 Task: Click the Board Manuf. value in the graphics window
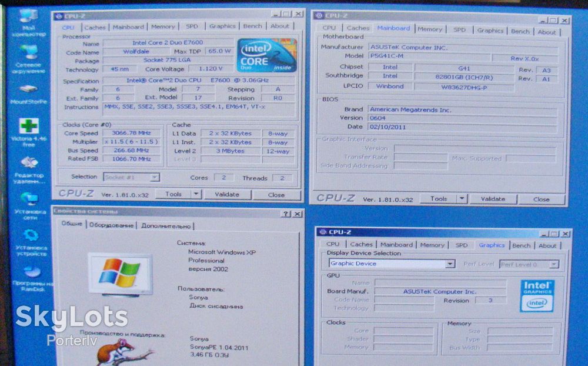point(440,292)
